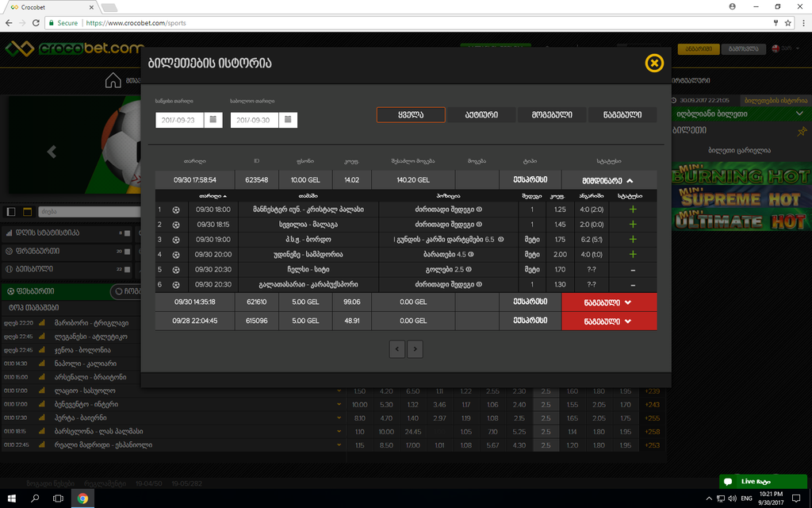The height and width of the screenshot is (508, 812).
Task: Open ბილეთების ისტორია tab in right sidebar
Action: 776,100
